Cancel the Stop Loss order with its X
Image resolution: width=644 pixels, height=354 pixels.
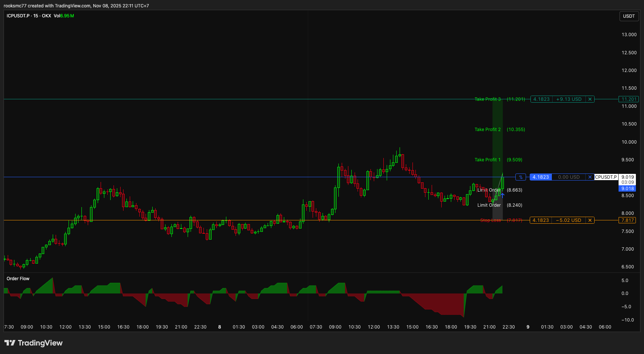pos(590,220)
